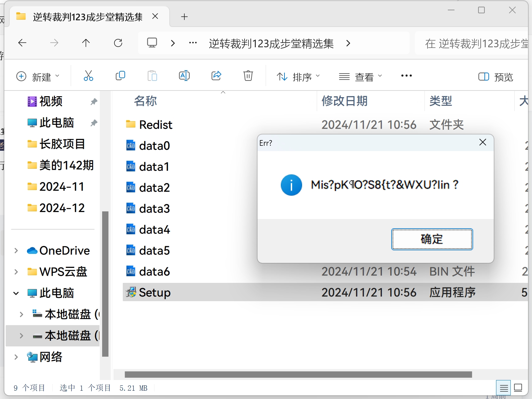The image size is (532, 399).
Task: Open the 查看 view dropdown menu
Action: click(x=360, y=77)
